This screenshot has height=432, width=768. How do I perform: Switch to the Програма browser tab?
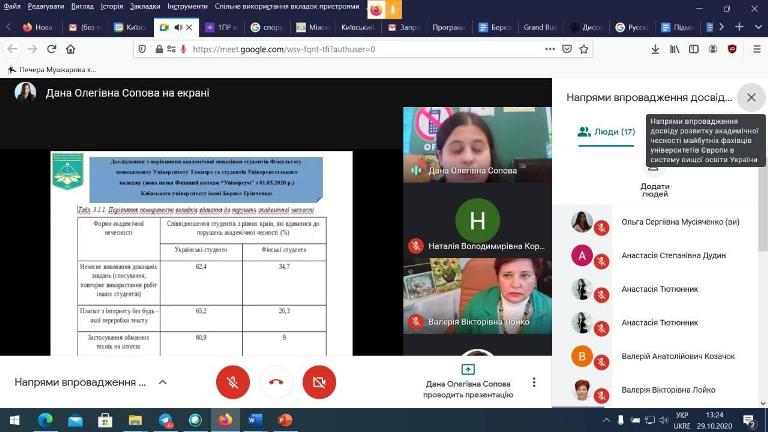448,27
